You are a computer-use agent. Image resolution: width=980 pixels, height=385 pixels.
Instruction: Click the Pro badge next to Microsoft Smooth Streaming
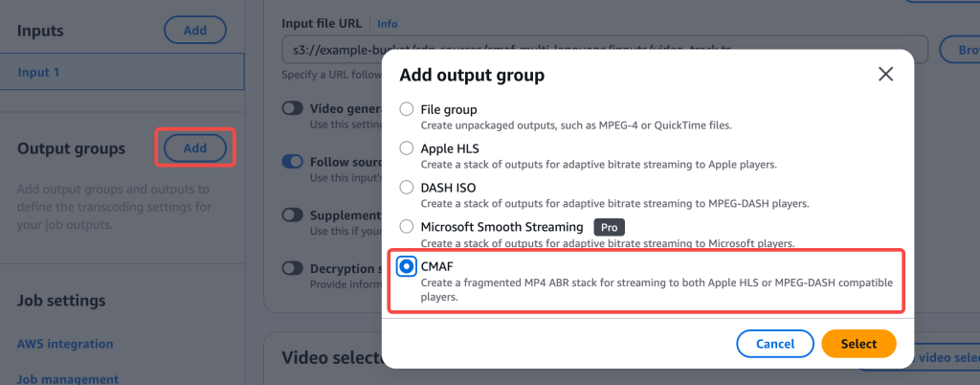[609, 227]
